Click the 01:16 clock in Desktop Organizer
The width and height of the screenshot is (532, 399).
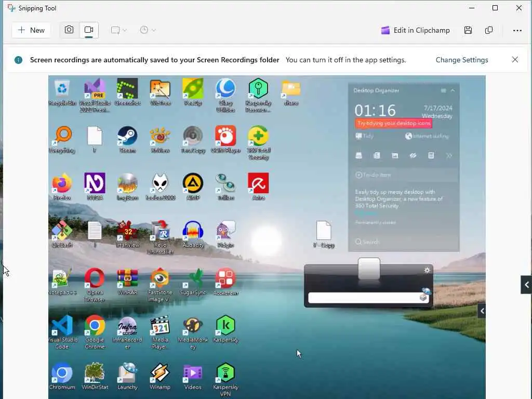click(x=375, y=111)
